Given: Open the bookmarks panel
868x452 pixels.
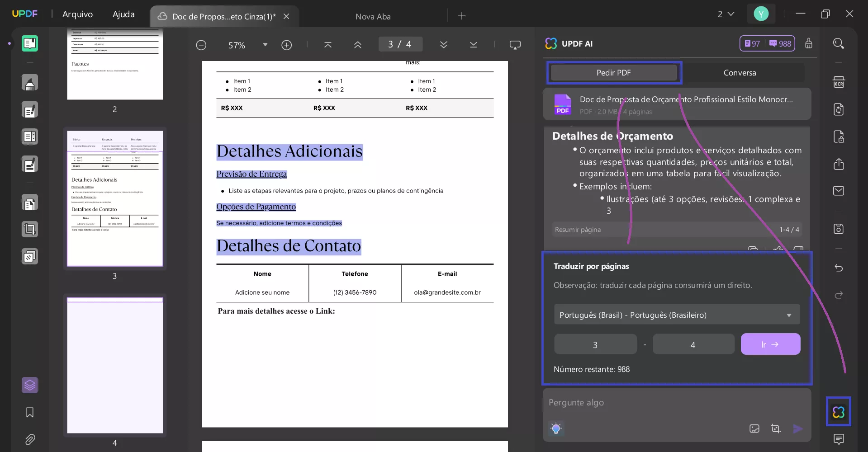Looking at the screenshot, I should click(x=29, y=412).
